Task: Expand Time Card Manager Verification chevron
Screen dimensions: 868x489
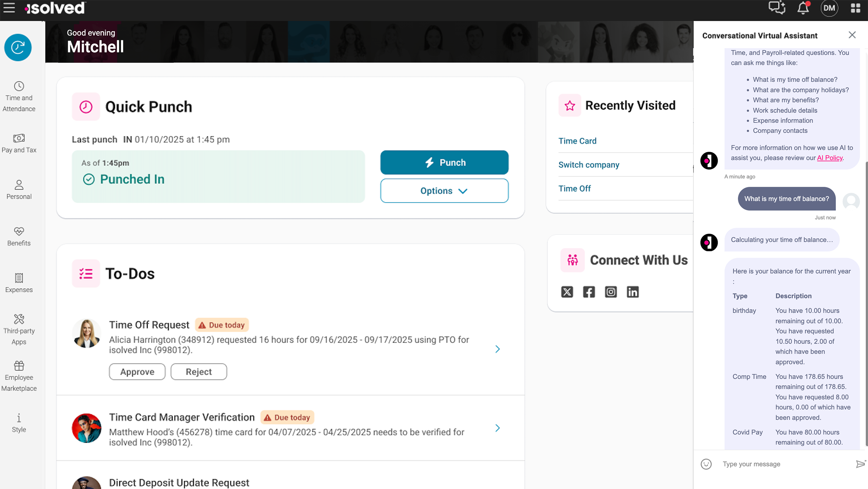Action: [497, 428]
